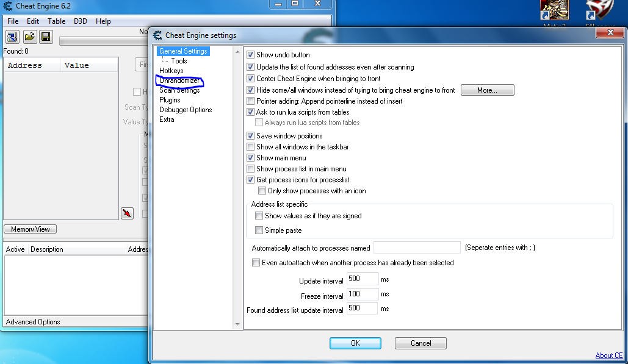This screenshot has width=628, height=364.
Task: Click S4 League desktop shortcut icon
Action: click(x=599, y=11)
